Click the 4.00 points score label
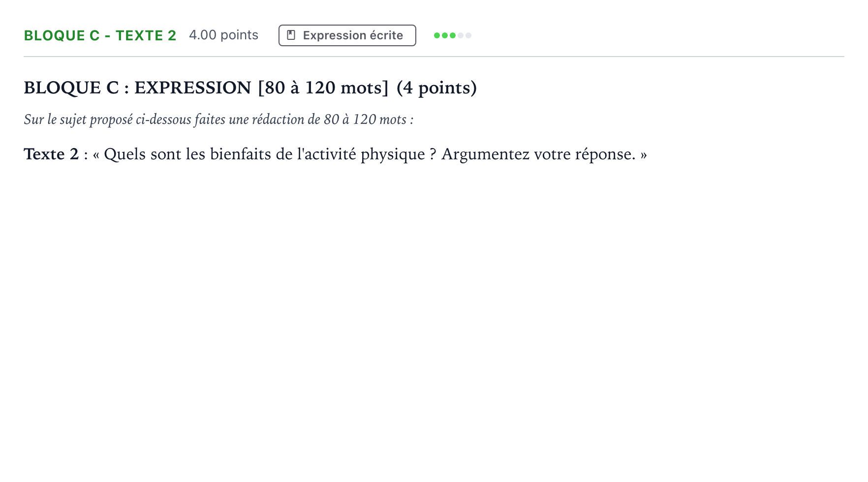 (223, 35)
